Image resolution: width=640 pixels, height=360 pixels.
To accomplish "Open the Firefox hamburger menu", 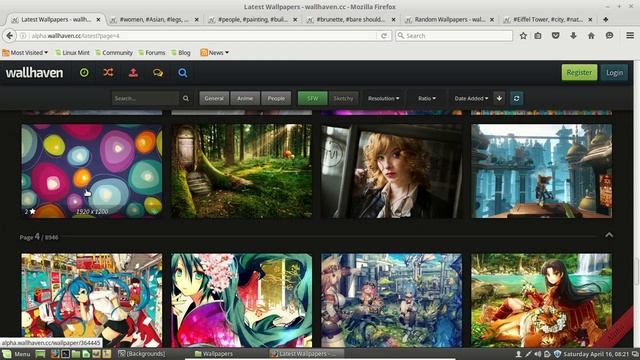I will [630, 36].
